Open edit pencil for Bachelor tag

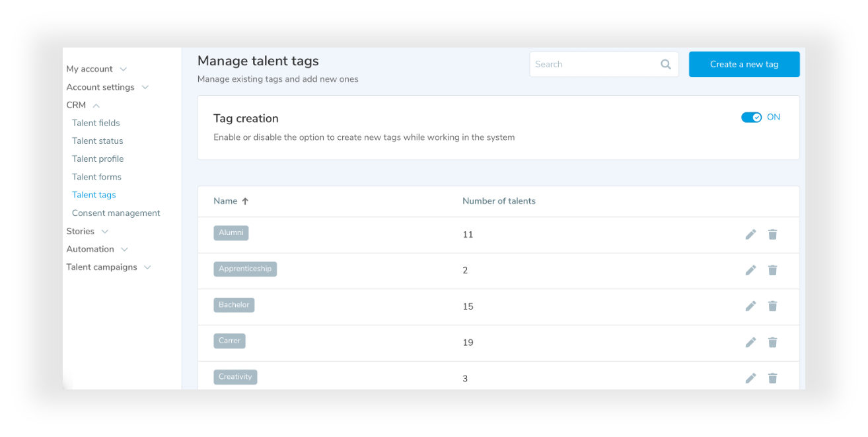(750, 306)
